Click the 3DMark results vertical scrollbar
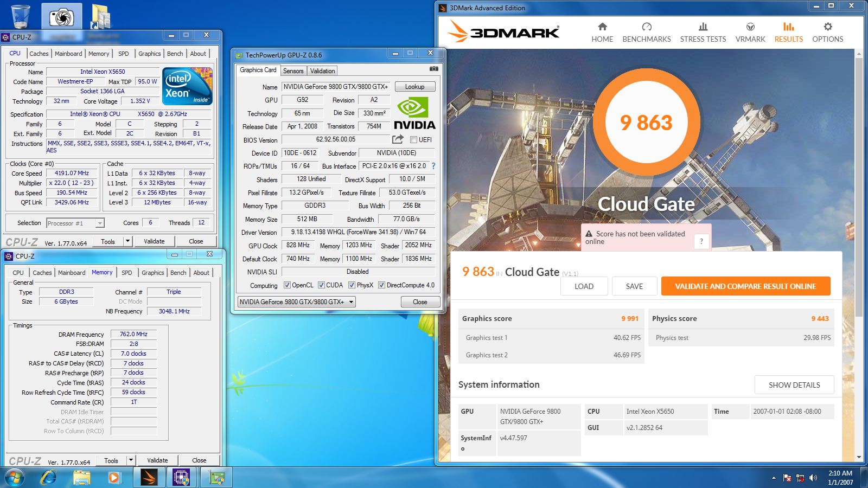The height and width of the screenshot is (488, 868). pos(859,187)
